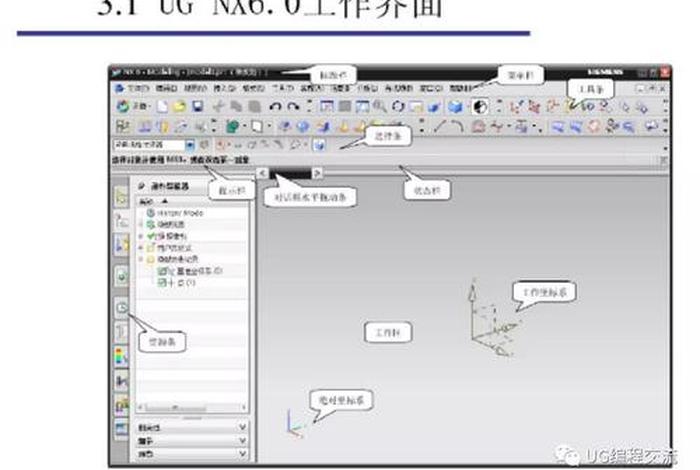Viewport: 700px width, 470px height.
Task: Click the Redo arrow icon
Action: 293,107
